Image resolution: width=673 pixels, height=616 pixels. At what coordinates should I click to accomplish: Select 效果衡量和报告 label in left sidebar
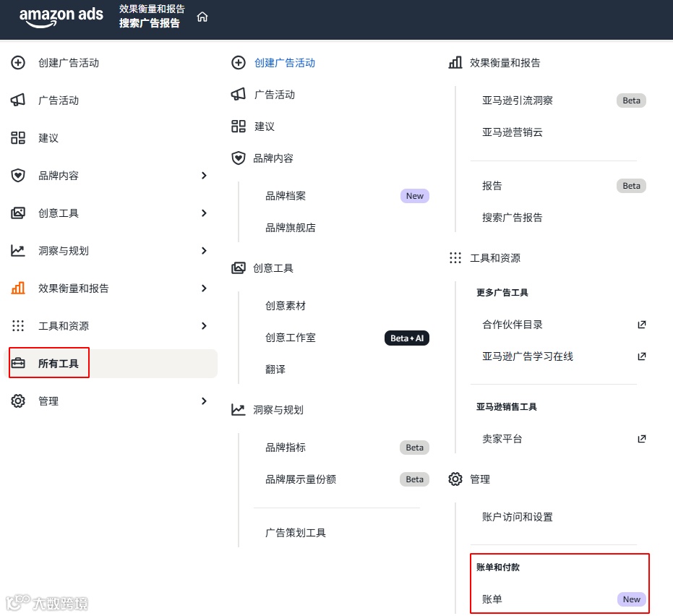(74, 288)
